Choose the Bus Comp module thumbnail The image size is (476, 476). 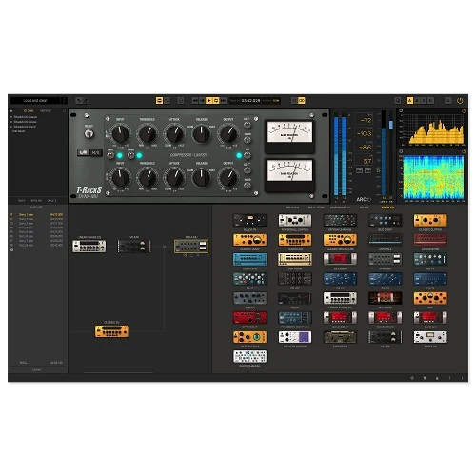[x=386, y=220]
